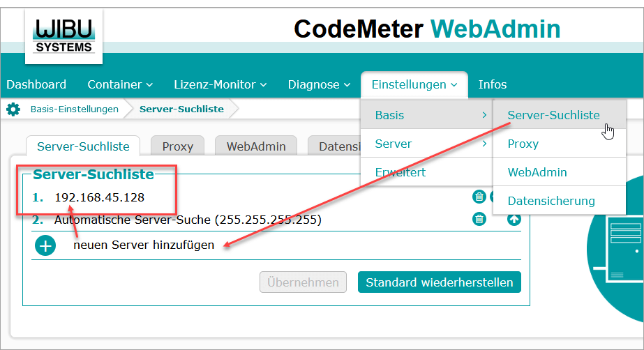Delete the Automatische Server-Suche entry
The image size is (644, 350).
[479, 219]
